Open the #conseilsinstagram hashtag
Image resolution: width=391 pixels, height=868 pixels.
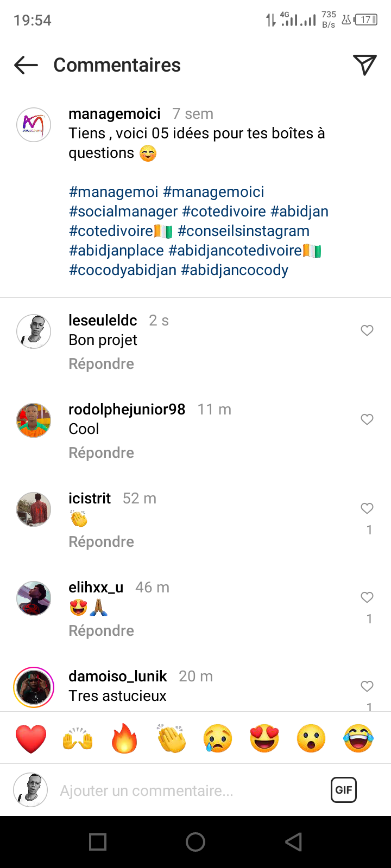click(243, 231)
